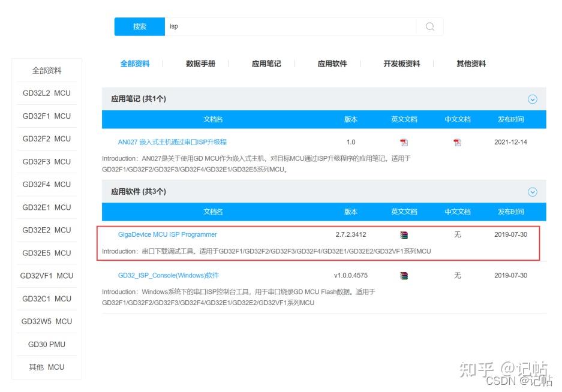
Task: Click the magnifier search icon
Action: [429, 26]
